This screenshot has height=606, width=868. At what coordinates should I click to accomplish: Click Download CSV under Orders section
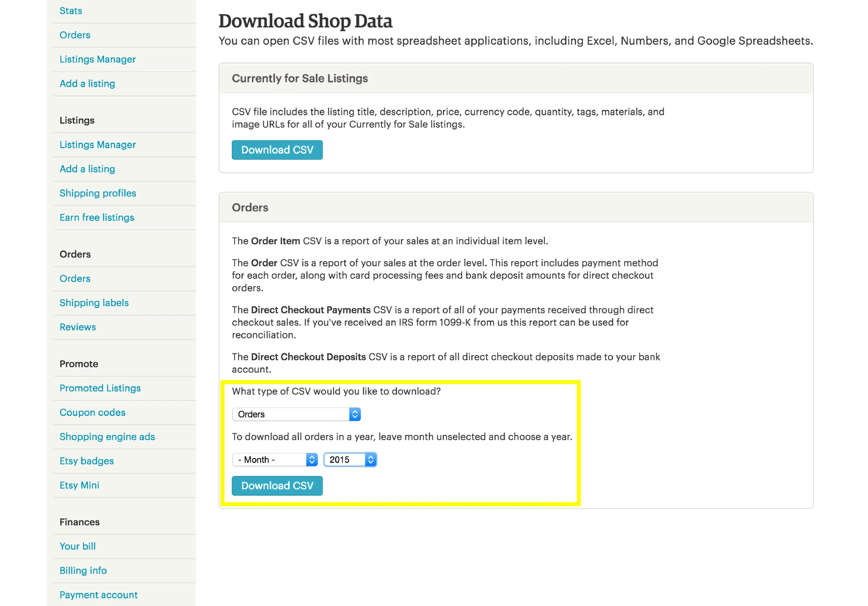pyautogui.click(x=277, y=486)
